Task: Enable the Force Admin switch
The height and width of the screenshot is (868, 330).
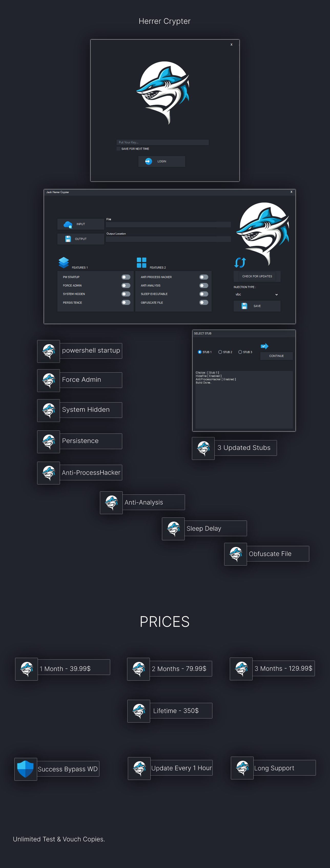Action: [126, 285]
